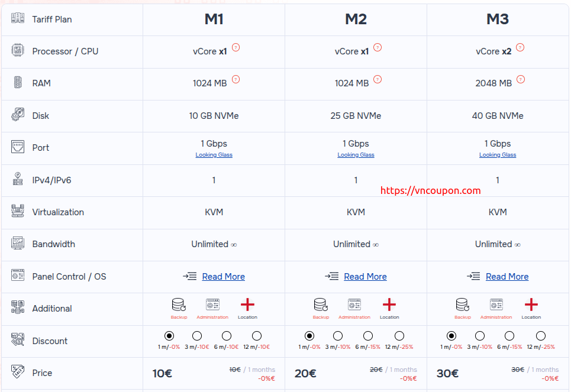Image resolution: width=571 pixels, height=392 pixels.
Task: Click the M1 Backup addon icon
Action: point(179,304)
